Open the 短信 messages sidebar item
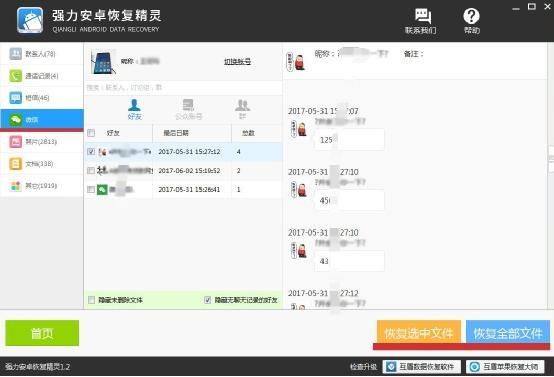 [x=42, y=98]
